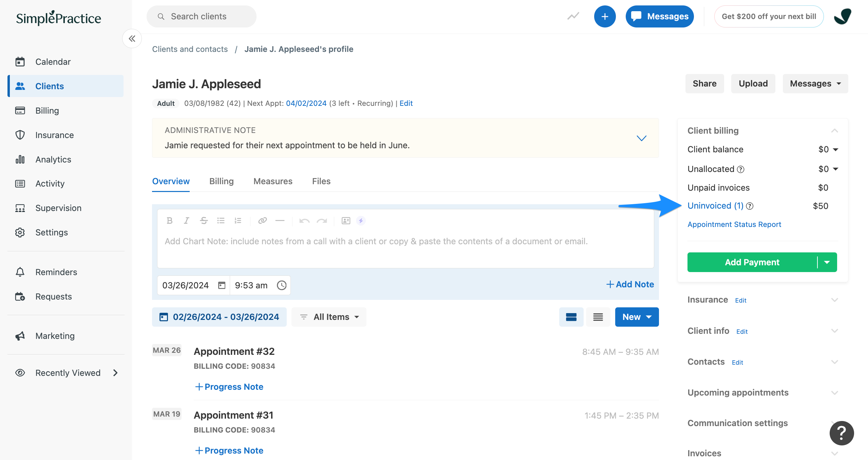Click the undo arrow in note toolbar
This screenshot has height=460, width=868.
coord(304,221)
